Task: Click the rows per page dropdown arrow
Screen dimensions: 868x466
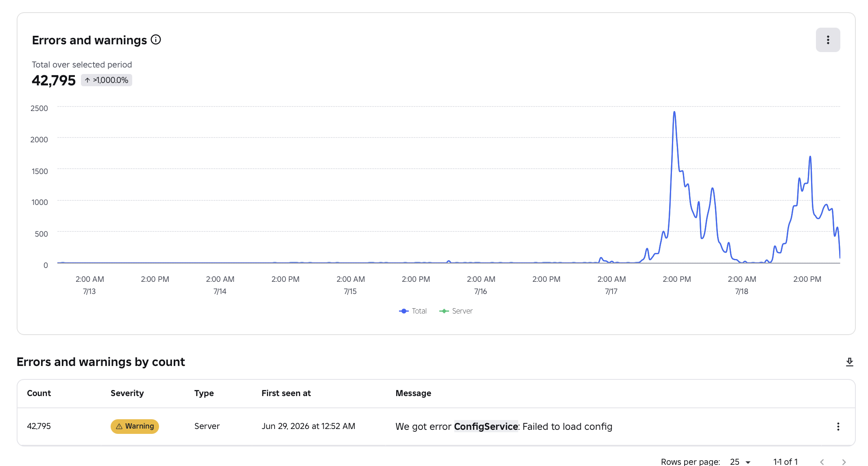Action: tap(748, 462)
